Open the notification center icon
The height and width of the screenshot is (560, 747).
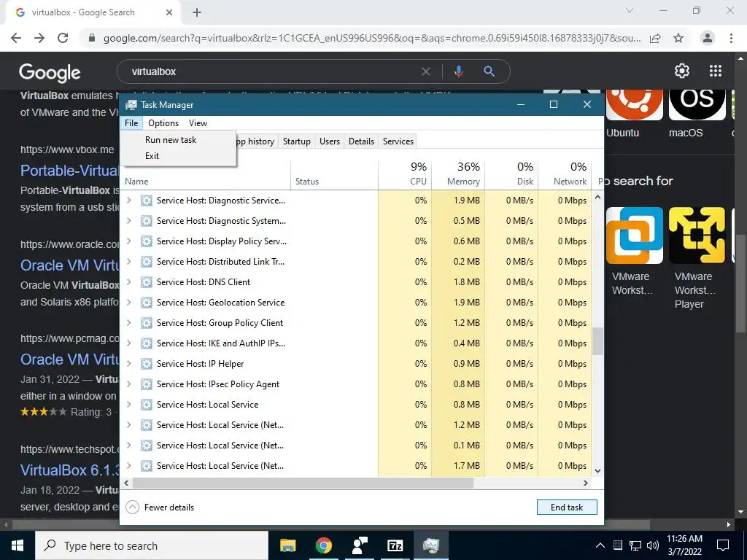[723, 545]
